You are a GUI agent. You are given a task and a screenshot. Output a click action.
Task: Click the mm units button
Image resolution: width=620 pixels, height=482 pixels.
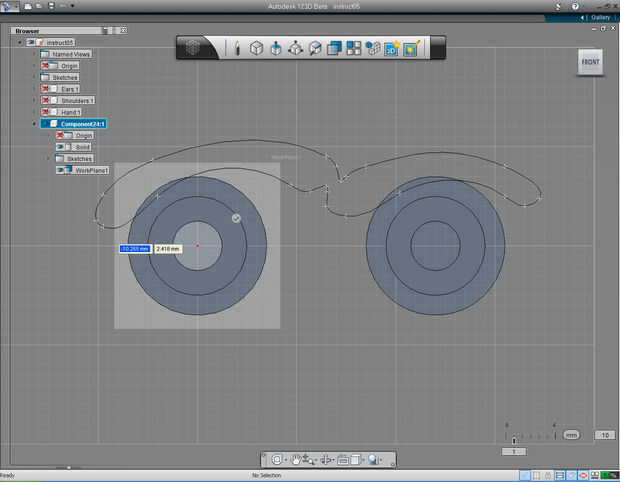tap(571, 435)
